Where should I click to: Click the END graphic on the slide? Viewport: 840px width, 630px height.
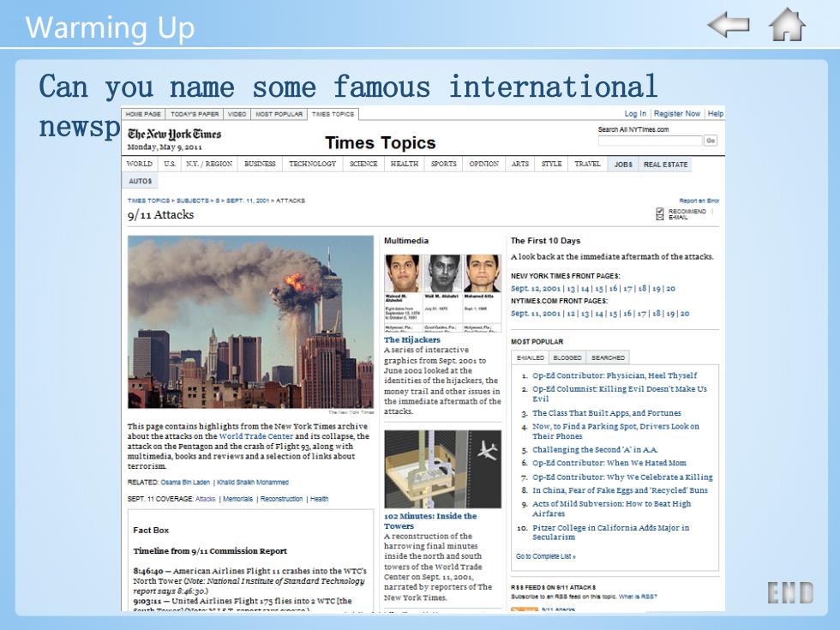point(790,592)
